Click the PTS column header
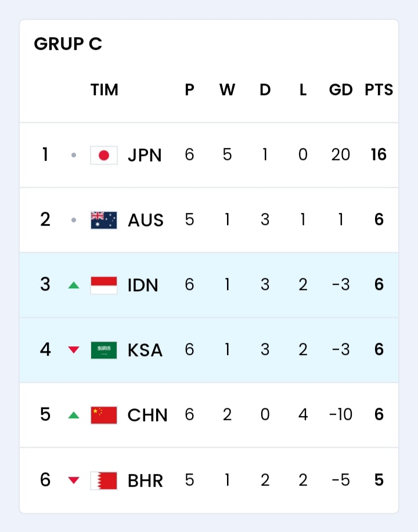 tap(379, 89)
